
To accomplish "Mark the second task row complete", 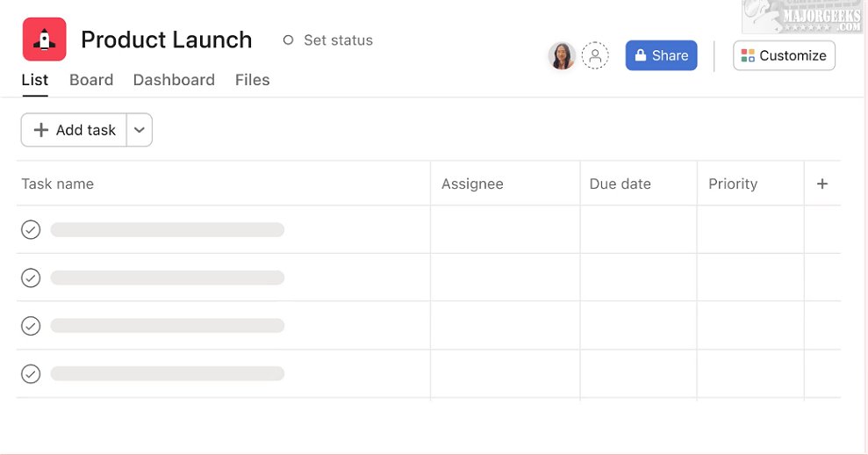I will pos(31,278).
